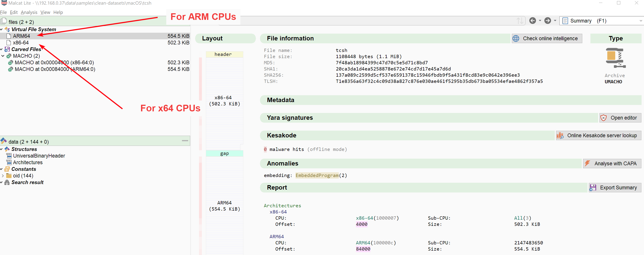Click the sort arrows icon in toolbar
This screenshot has height=255, width=644.
(520, 21)
